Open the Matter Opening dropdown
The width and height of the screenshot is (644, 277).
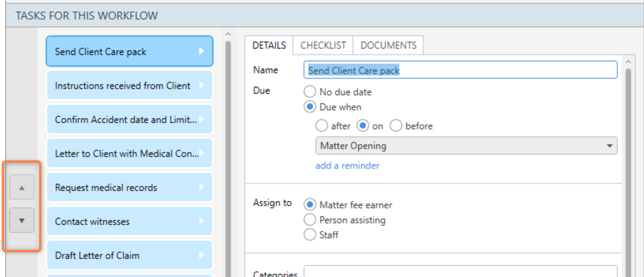(466, 146)
